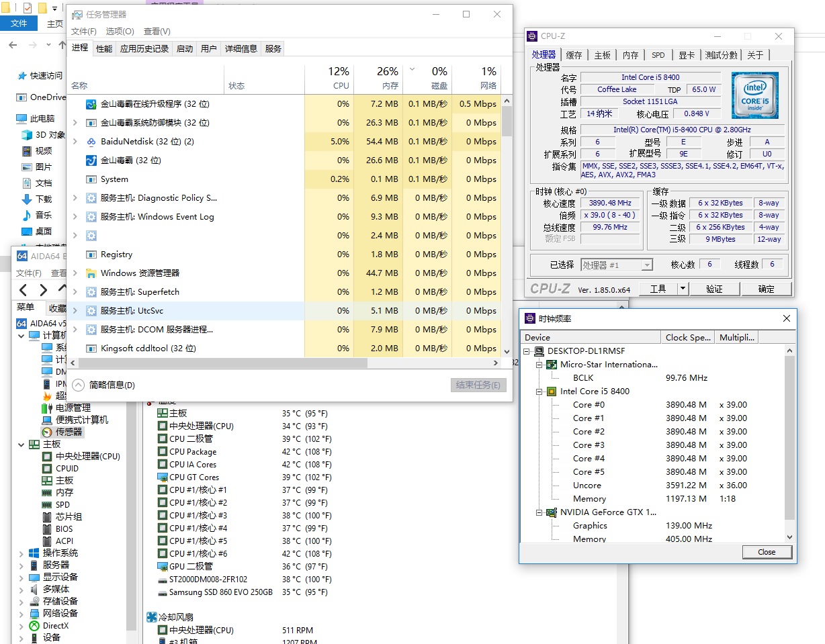Switch to the 显卡 tab in CPU-Z
Screen dimensions: 825x644
(686, 55)
